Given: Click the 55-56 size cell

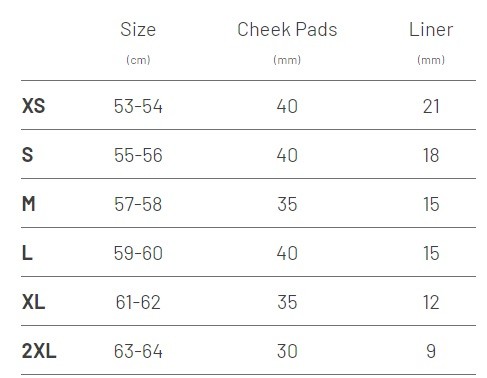Looking at the screenshot, I should 138,155.
